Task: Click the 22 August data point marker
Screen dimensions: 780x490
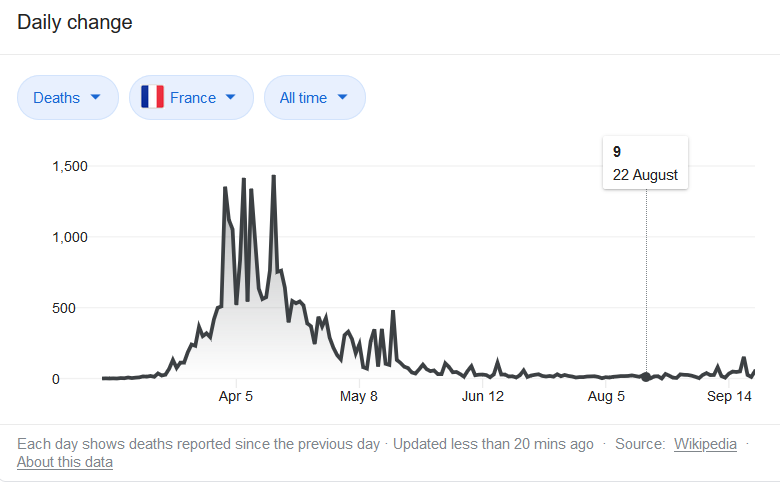Action: coord(646,377)
